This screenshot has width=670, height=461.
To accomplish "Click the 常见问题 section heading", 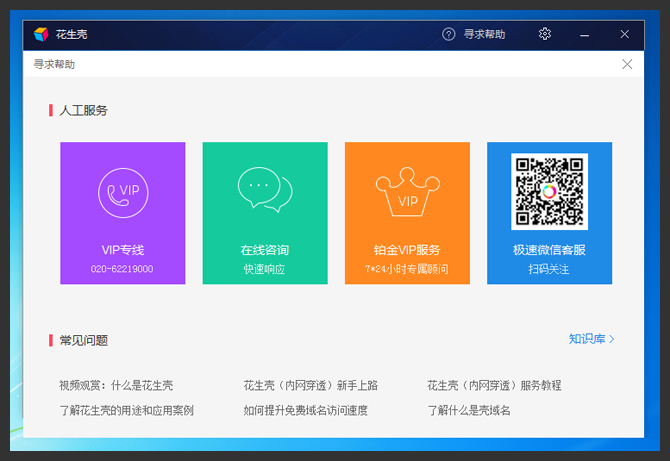I will 83,341.
